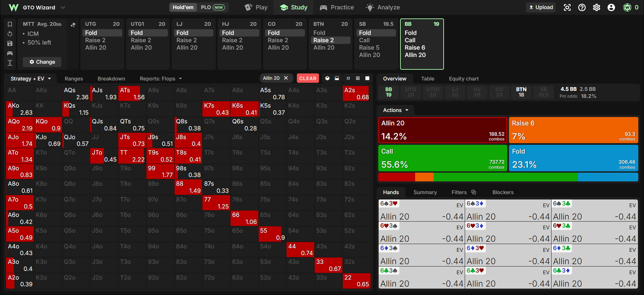Click the orange segment of the action frequency bar
This screenshot has height=295, width=644.
click(x=424, y=177)
